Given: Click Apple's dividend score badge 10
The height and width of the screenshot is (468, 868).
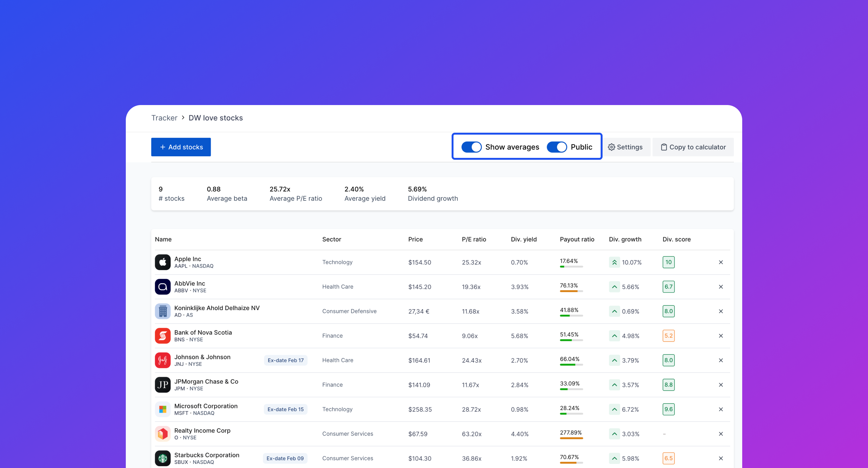Looking at the screenshot, I should [x=668, y=262].
